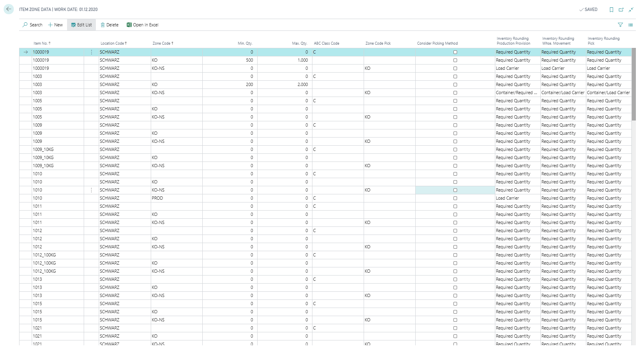Click Container/Required production provision cell for 1003
644x351 pixels.
point(518,93)
